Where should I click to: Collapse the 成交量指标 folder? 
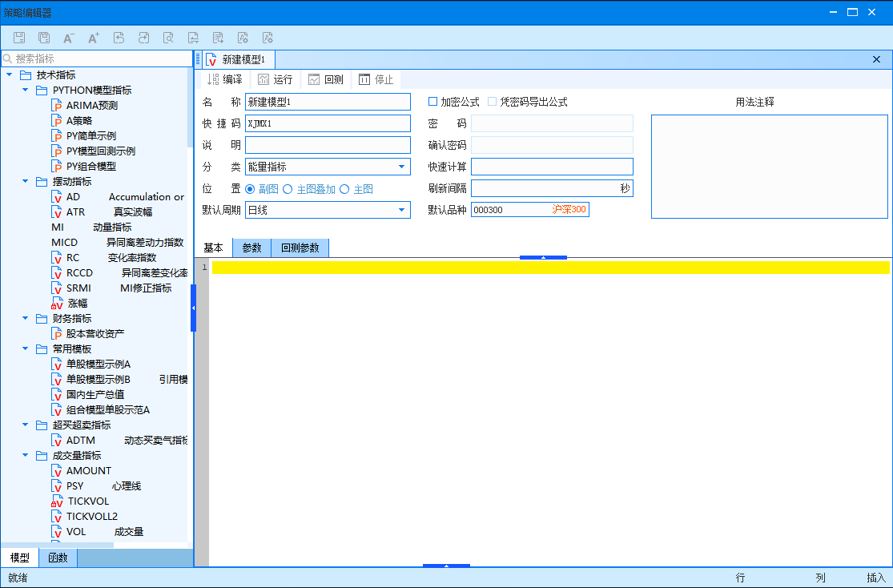25,455
